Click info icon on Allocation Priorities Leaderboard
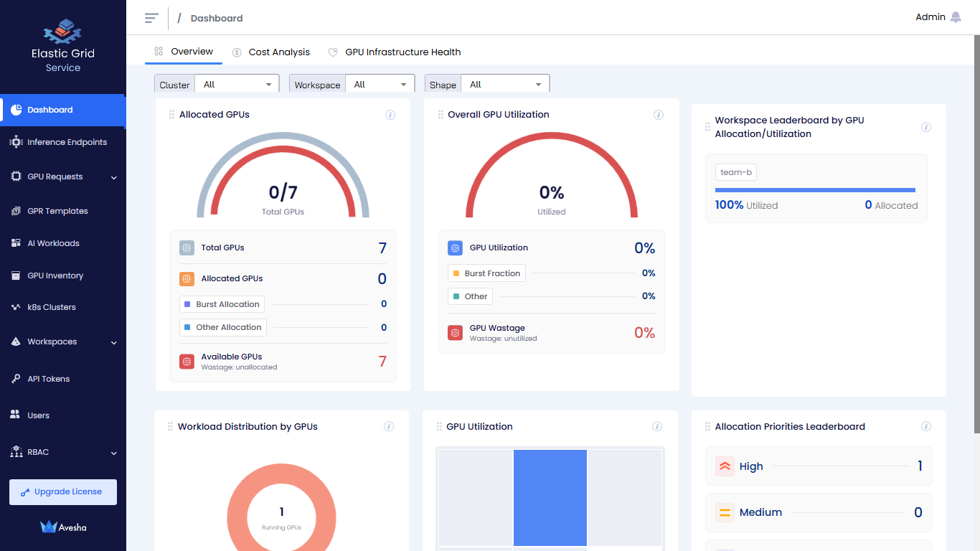Image resolution: width=980 pixels, height=551 pixels. (926, 426)
